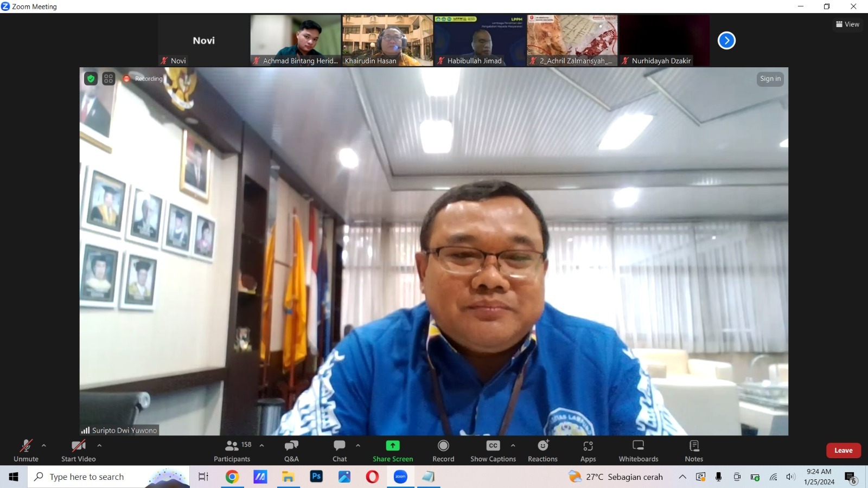Click the Share Screen icon

tap(393, 446)
